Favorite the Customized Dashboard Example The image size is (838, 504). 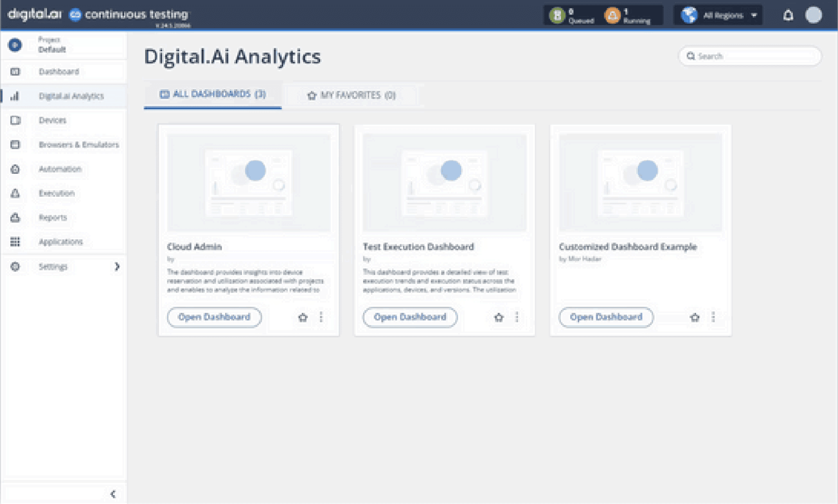click(x=695, y=317)
